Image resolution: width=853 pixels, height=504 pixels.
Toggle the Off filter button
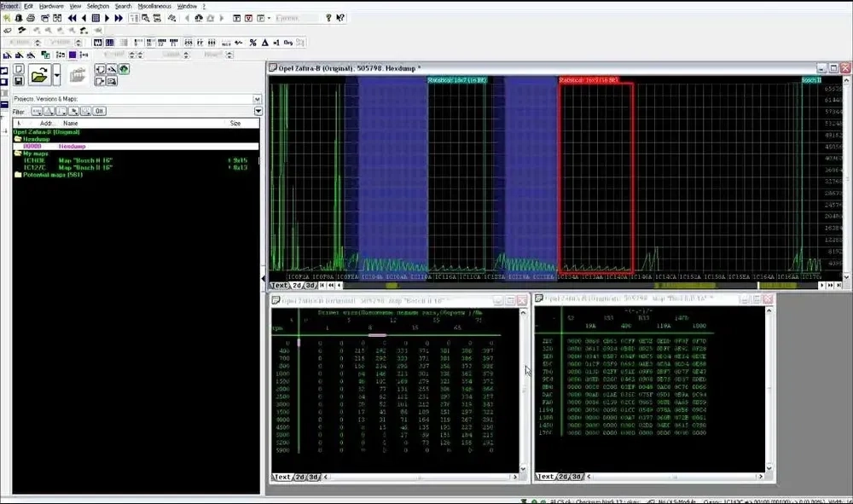click(x=99, y=110)
